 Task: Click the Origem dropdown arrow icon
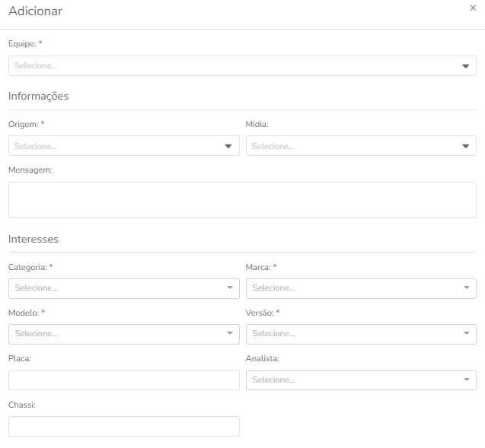[228, 146]
